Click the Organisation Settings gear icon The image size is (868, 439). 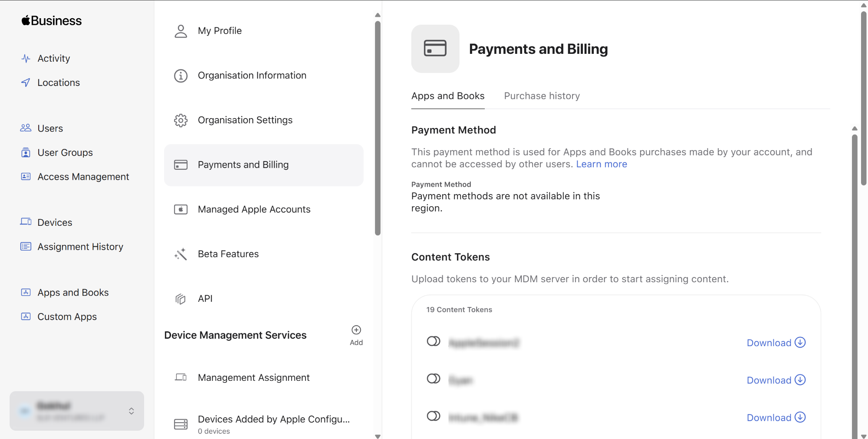[x=181, y=120]
